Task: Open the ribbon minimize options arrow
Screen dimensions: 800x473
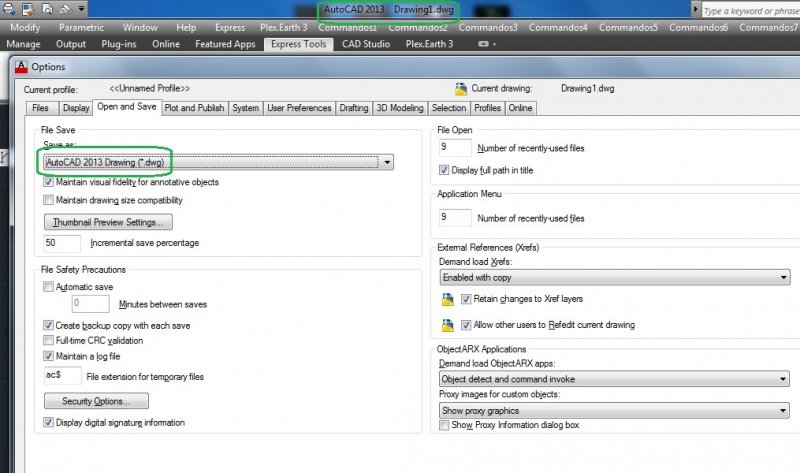Action: (494, 44)
